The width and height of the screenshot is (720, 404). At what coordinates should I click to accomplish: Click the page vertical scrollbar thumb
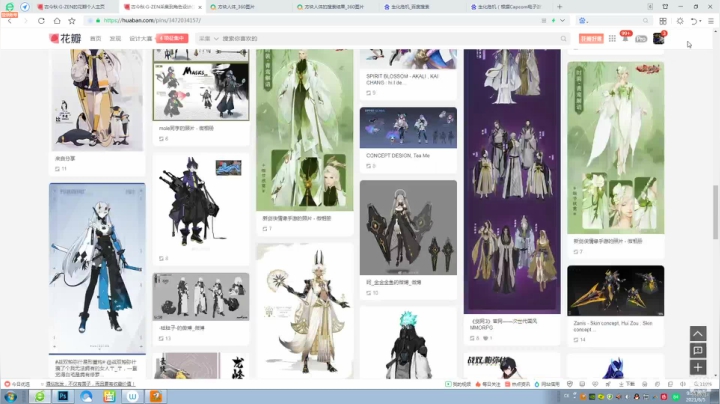click(715, 212)
